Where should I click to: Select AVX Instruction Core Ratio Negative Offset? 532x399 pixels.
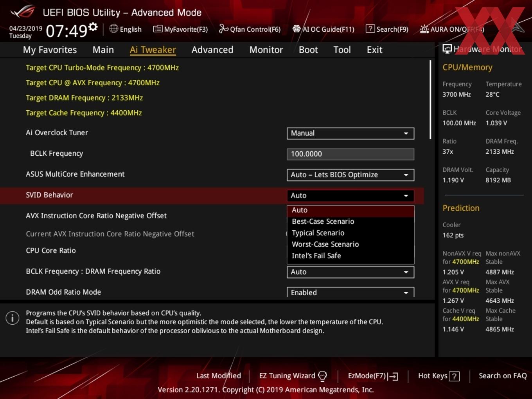[96, 216]
